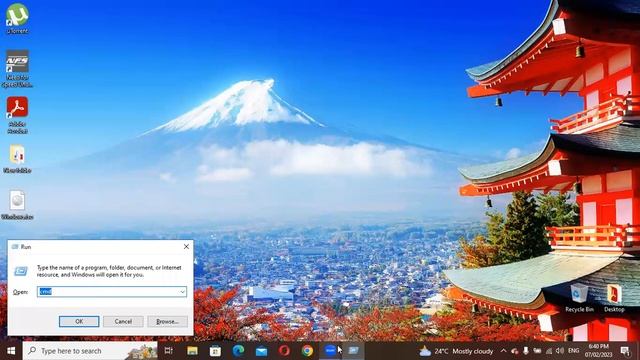
Task: Switch to the Zoom app in the taskbar
Action: pyautogui.click(x=330, y=351)
